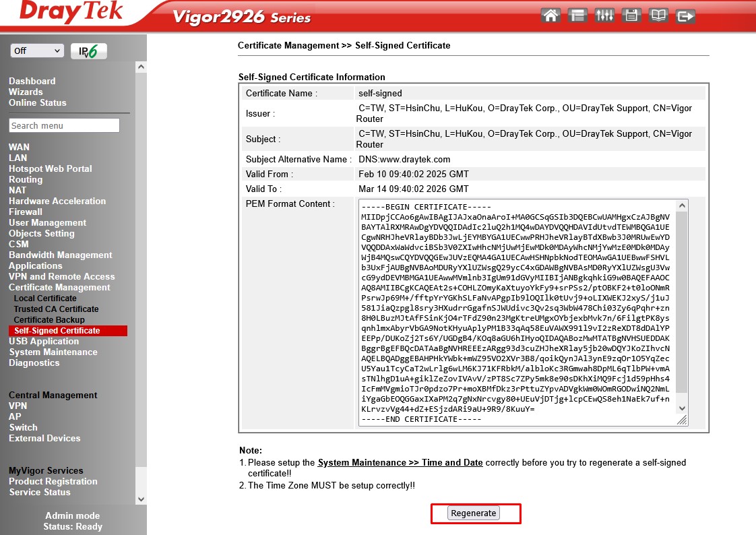Click the floppy disk save icon
This screenshot has height=535, width=756.
tap(631, 15)
